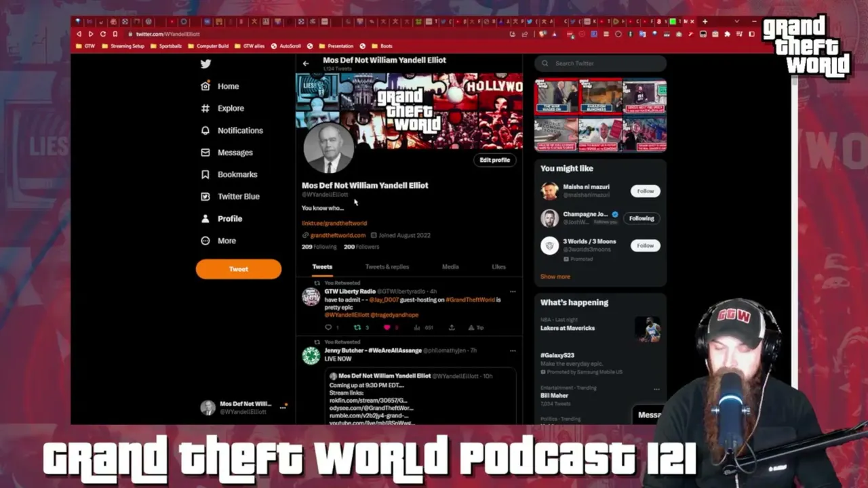Click the browser forward arrow
Screen dimensions: 868x488
90,34
